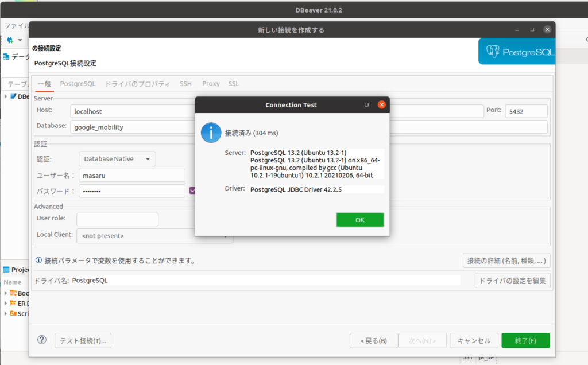This screenshot has width=588, height=365.
Task: Expand the DBeaver tree node in navigator
Action: coord(6,96)
